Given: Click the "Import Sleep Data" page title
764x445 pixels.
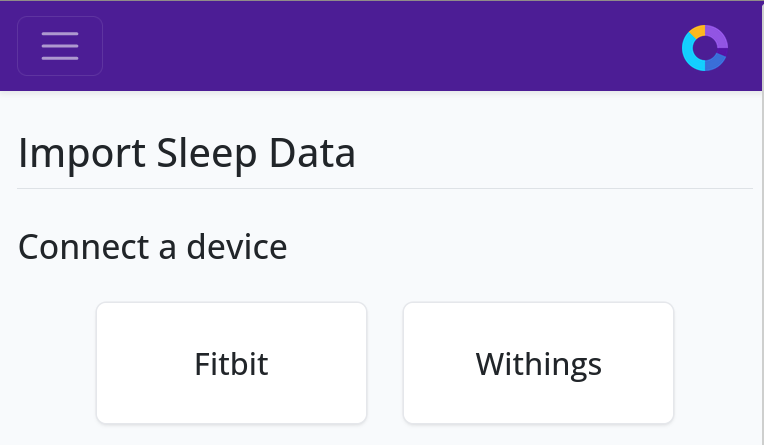Looking at the screenshot, I should point(187,154).
